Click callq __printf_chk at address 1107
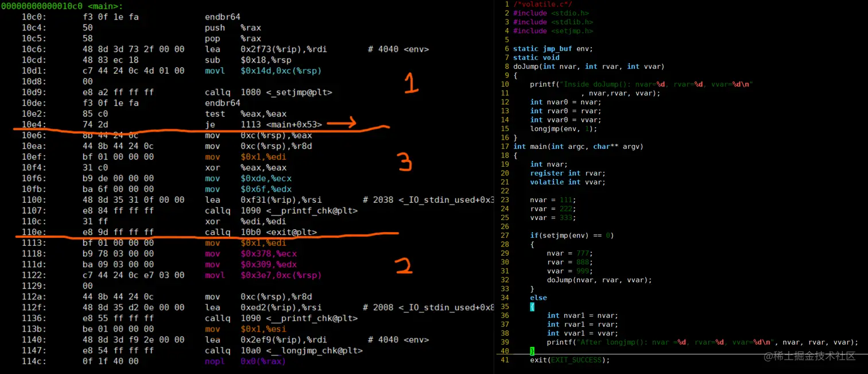Viewport: 868px width, 374px height. 281,211
